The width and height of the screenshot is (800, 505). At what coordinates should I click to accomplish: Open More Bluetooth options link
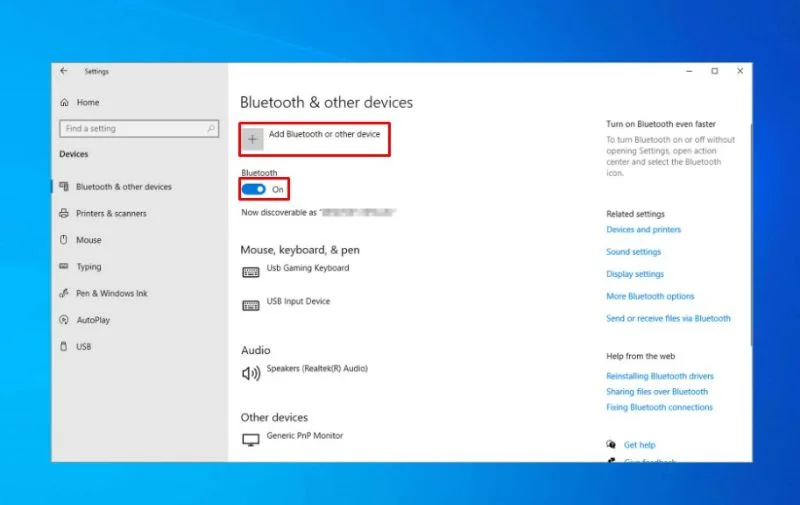[650, 296]
